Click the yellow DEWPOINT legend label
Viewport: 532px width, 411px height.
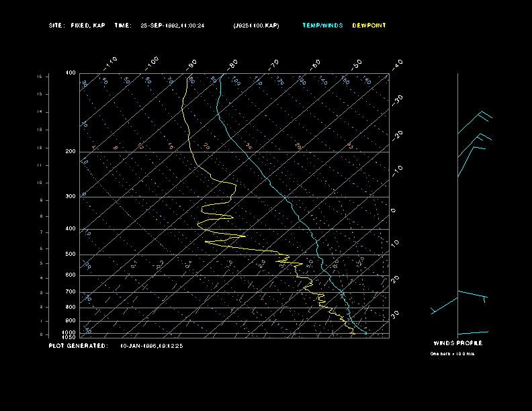coord(369,26)
